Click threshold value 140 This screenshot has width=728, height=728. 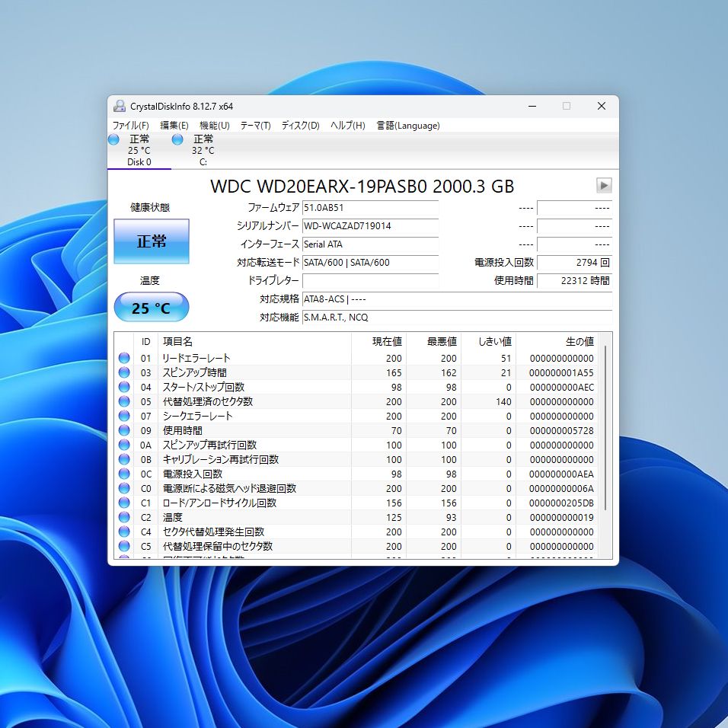tap(503, 401)
